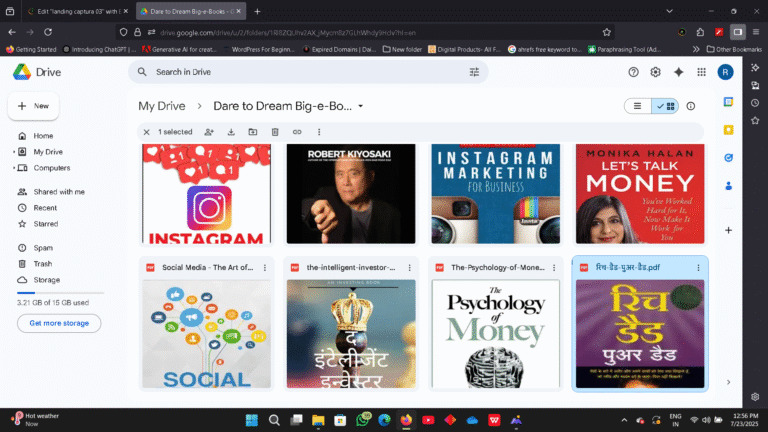768x432 pixels.
Task: Download the selected file
Action: click(x=231, y=132)
